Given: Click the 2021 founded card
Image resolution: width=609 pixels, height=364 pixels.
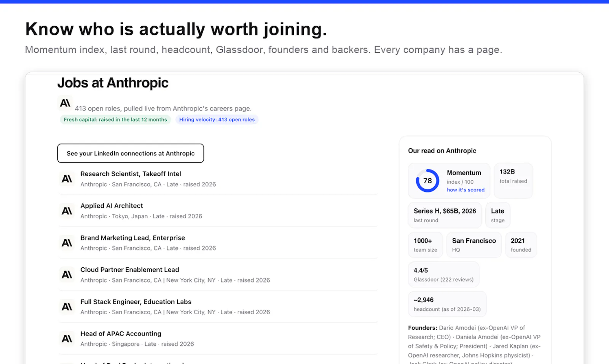Looking at the screenshot, I should click(521, 245).
